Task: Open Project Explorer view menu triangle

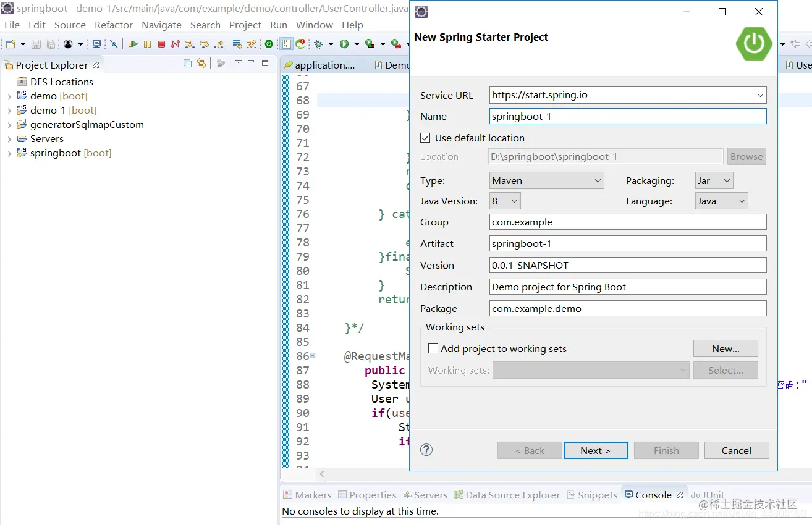Action: click(x=238, y=62)
